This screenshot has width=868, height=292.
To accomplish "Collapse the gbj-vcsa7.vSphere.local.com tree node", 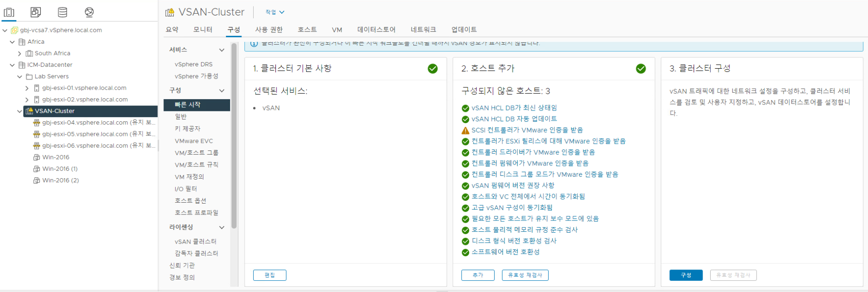I will (x=5, y=30).
